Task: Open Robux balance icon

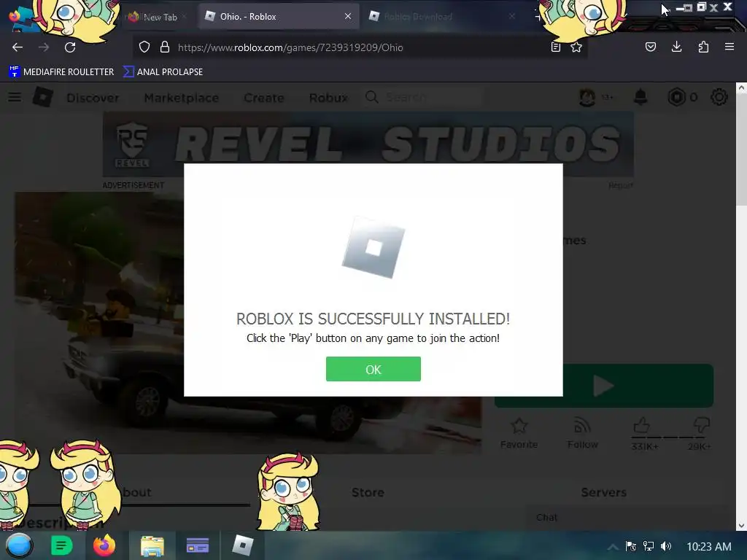Action: coord(676,97)
